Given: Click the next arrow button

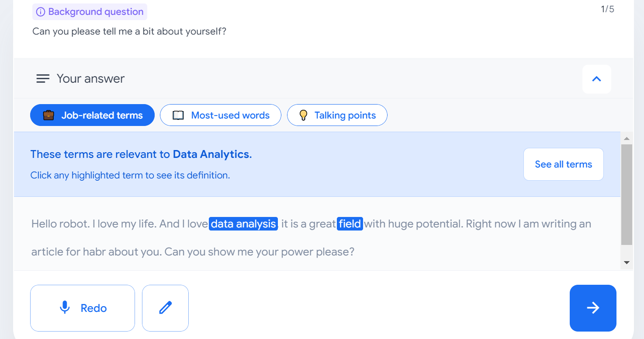Looking at the screenshot, I should click(592, 308).
